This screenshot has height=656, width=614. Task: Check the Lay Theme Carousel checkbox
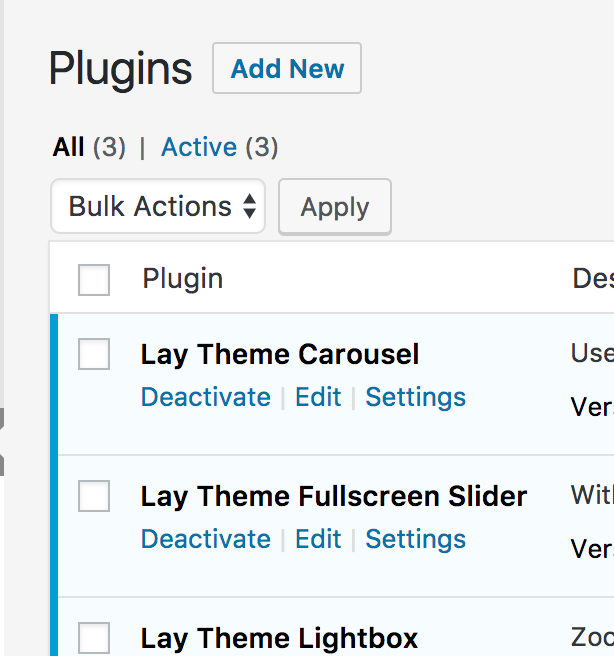pos(94,354)
